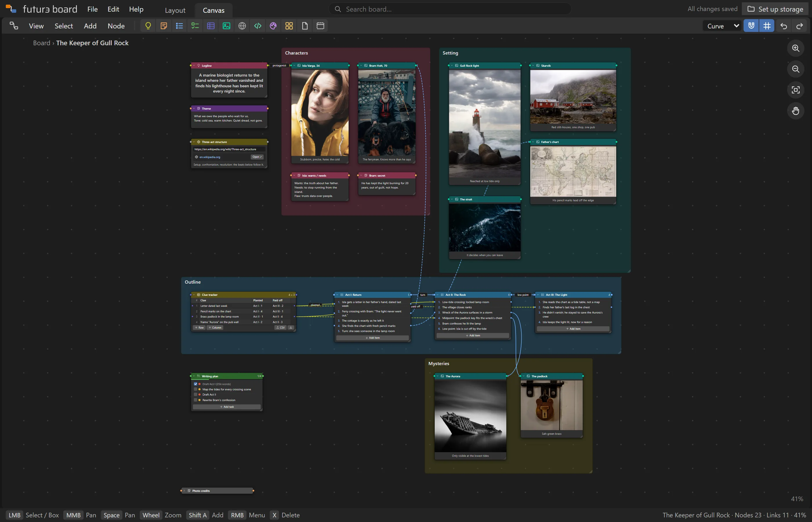Uncheck the Draft Act I task
The width and height of the screenshot is (812, 522).
pos(195,384)
